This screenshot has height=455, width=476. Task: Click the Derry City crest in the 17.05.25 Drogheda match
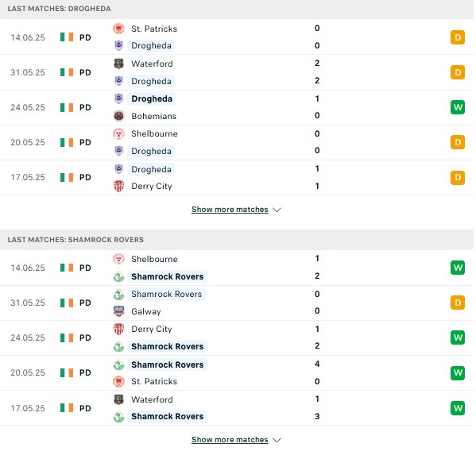point(118,186)
